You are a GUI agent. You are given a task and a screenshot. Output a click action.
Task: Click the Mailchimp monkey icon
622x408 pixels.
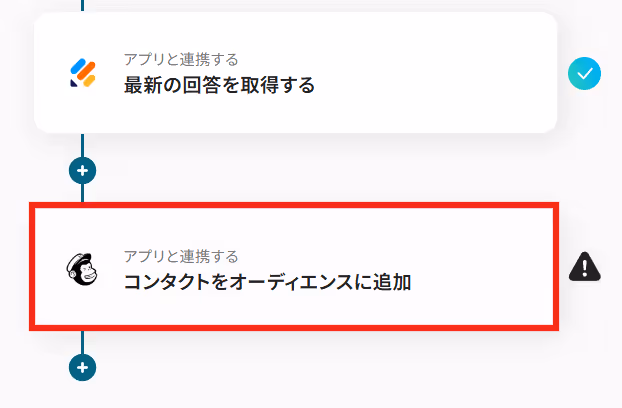click(x=82, y=269)
